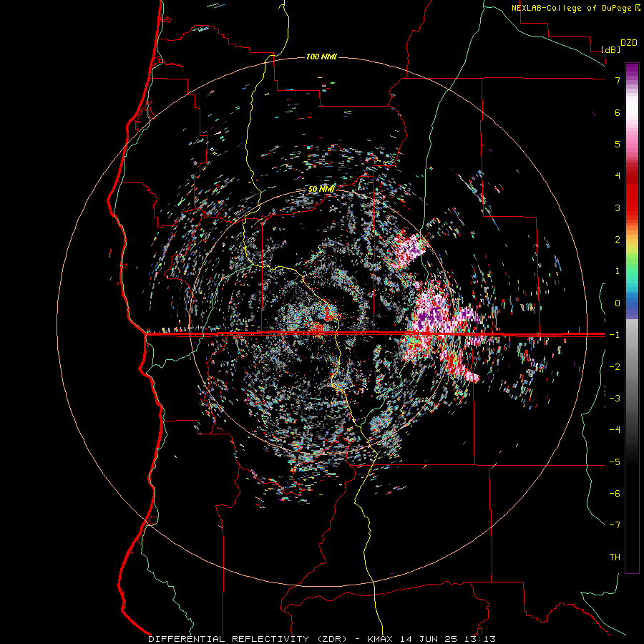
Task: Click the purple top of the ZDR color bar
Action: coord(632,70)
